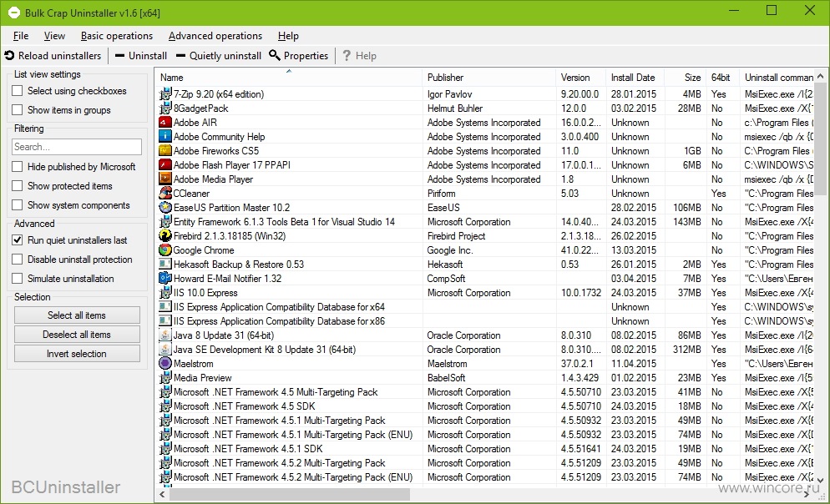This screenshot has height=504, width=830.
Task: Check Hide published by Microsoft
Action: tap(18, 167)
